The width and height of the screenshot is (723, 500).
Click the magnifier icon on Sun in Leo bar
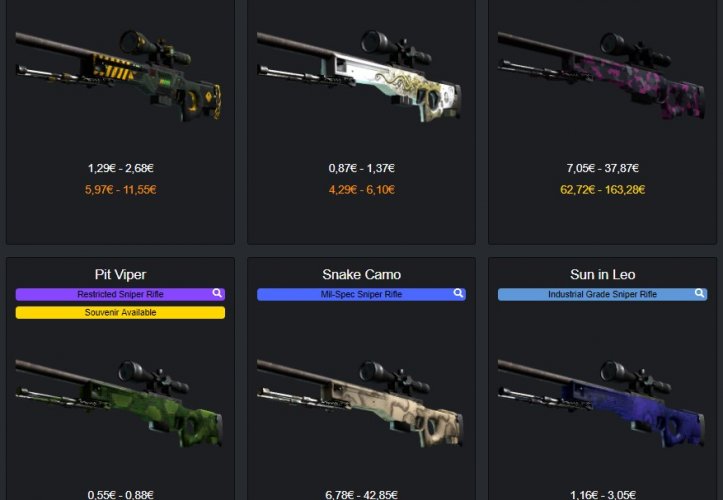point(699,293)
